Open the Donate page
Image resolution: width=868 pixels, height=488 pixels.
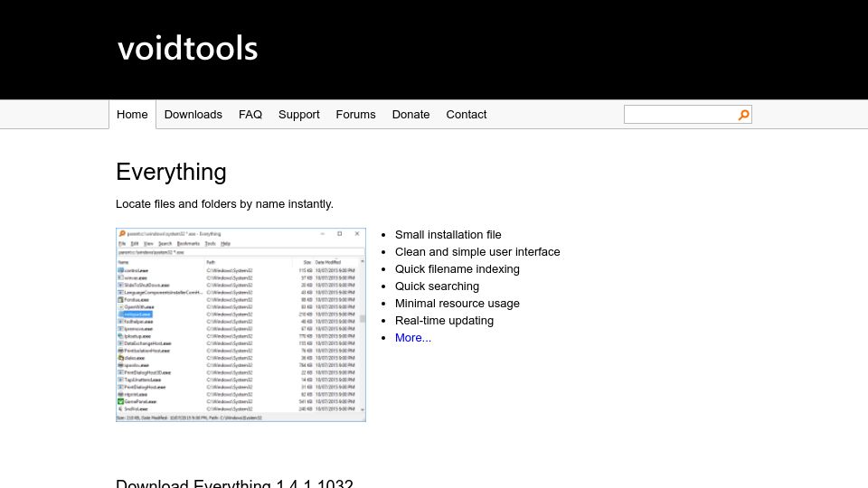pyautogui.click(x=410, y=115)
